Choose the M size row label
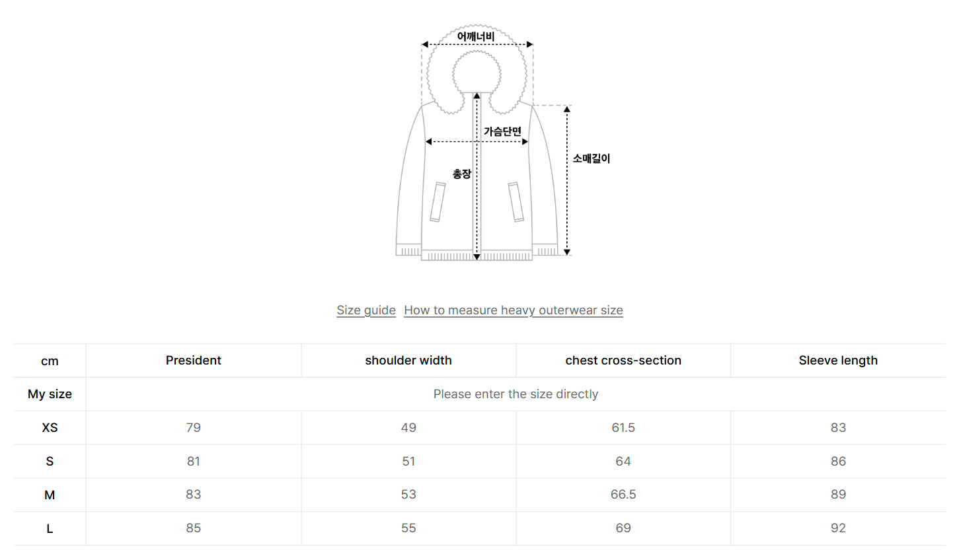 [x=50, y=495]
